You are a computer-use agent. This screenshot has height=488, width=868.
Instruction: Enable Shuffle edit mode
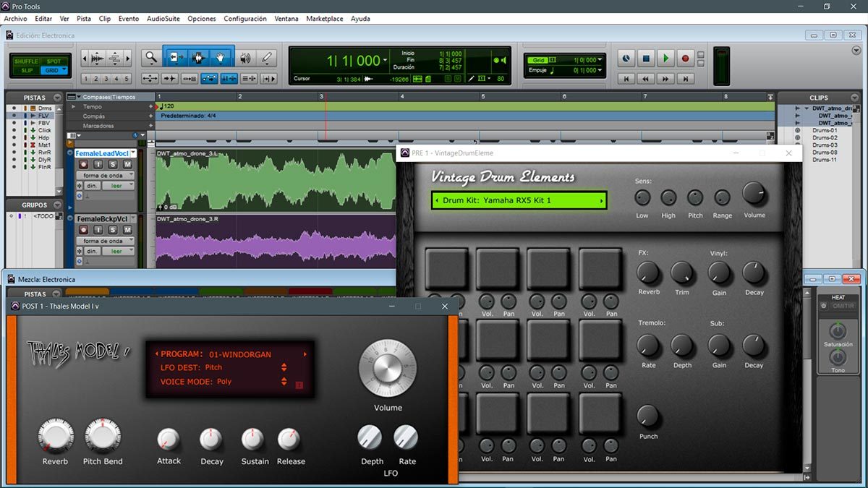[x=27, y=61]
